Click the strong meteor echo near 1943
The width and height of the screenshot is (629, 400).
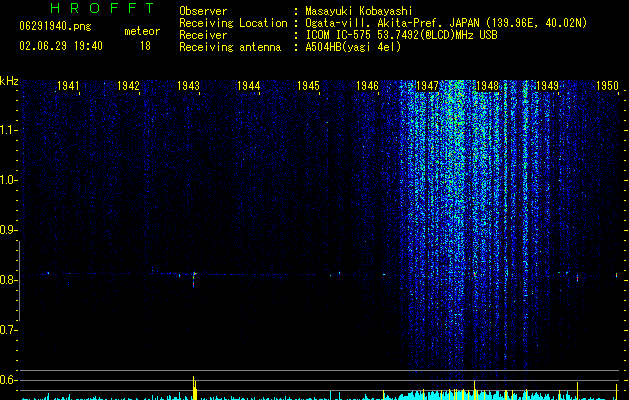[194, 279]
